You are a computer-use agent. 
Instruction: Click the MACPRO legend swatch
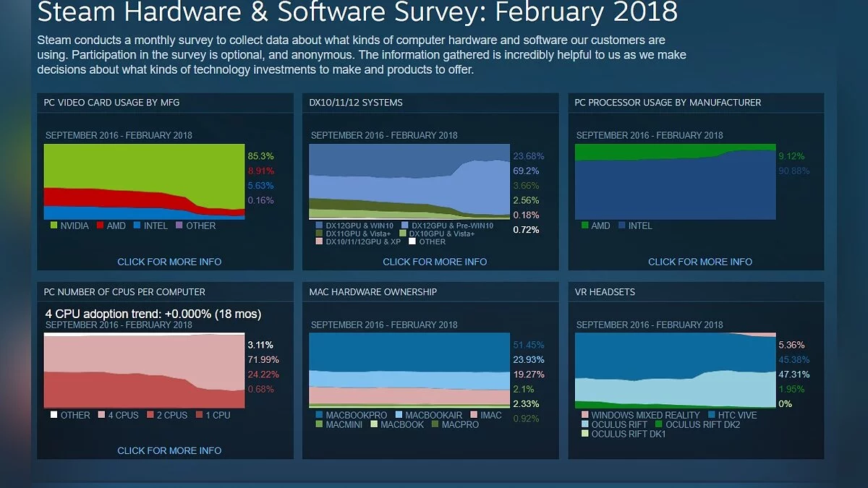pyautogui.click(x=435, y=424)
